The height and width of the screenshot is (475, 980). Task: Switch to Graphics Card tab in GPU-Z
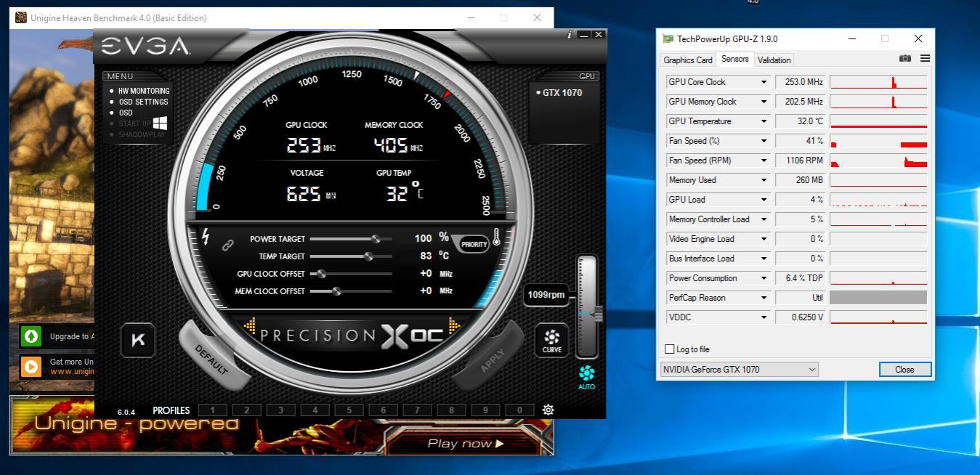[x=688, y=60]
